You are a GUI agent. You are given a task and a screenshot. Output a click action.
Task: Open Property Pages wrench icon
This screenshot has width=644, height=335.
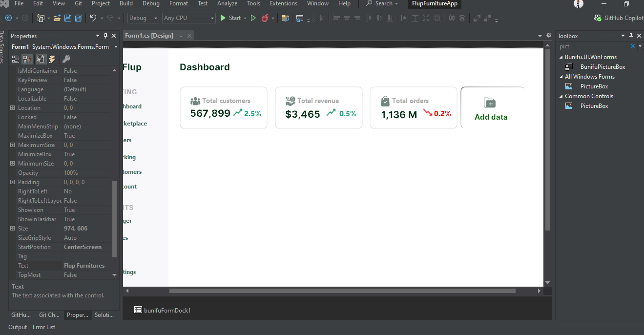pyautogui.click(x=66, y=59)
